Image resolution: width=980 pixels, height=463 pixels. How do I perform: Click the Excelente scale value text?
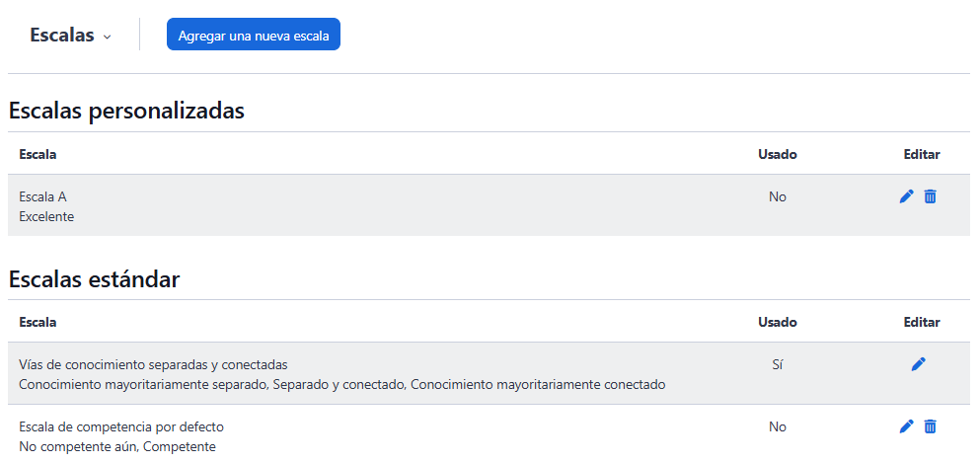[46, 216]
